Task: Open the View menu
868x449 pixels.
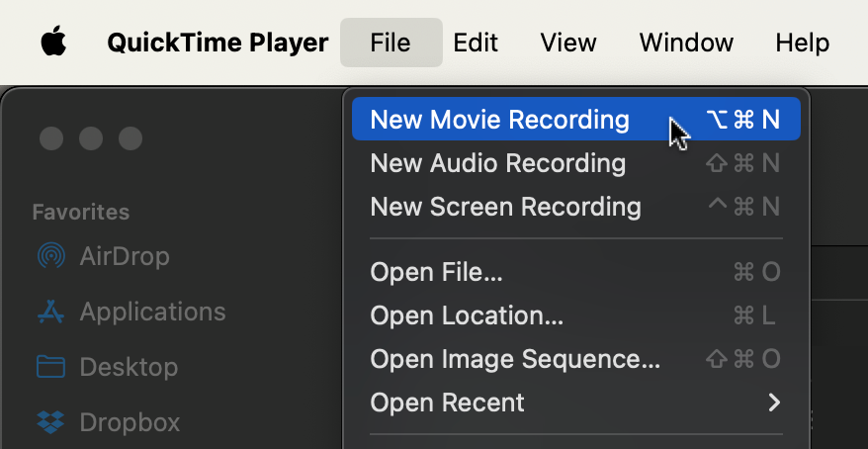Action: (x=568, y=43)
